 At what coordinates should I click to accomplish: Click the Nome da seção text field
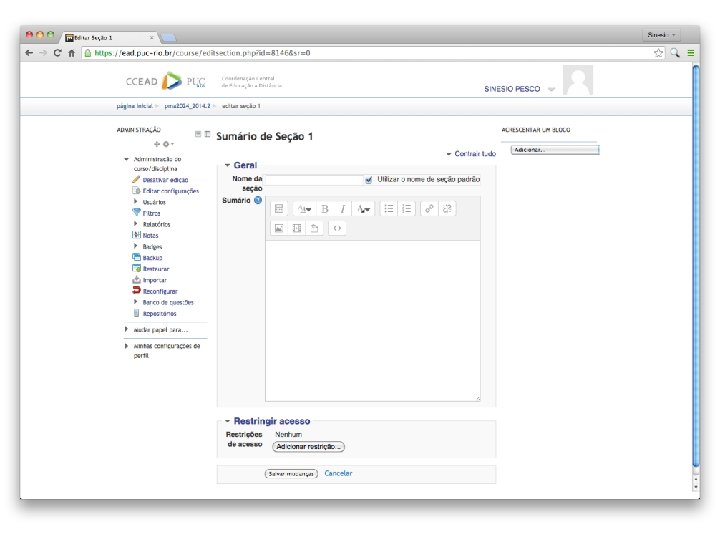tap(315, 180)
